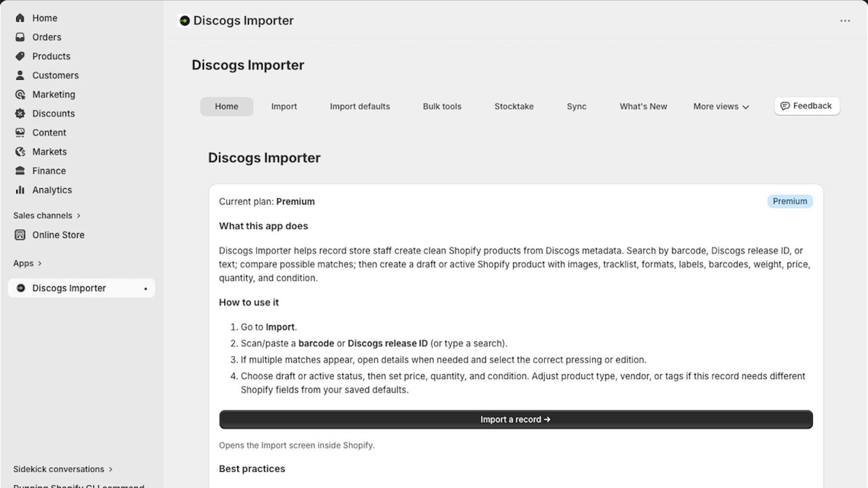Viewport: 868px width, 488px height.
Task: Open the What's New tab
Action: (x=643, y=106)
